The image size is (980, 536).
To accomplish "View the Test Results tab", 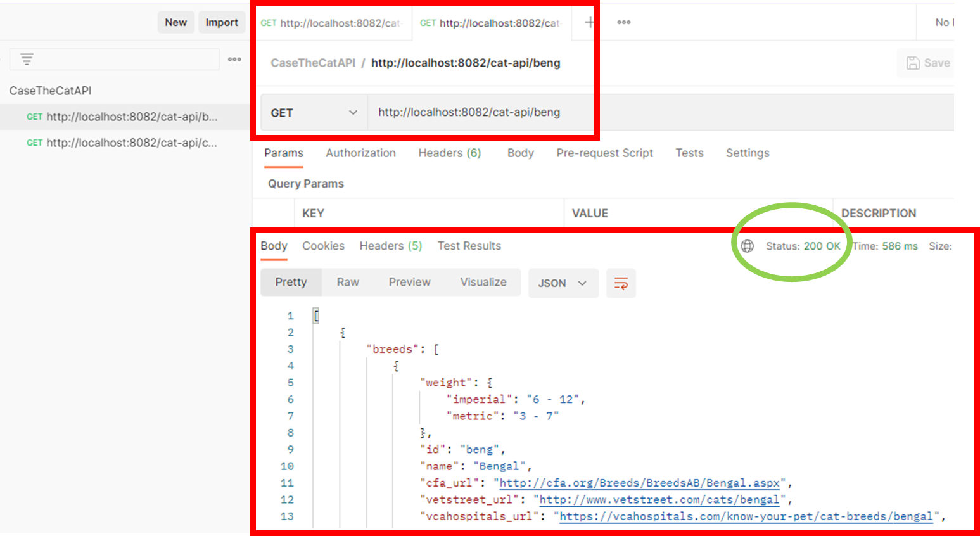I will click(469, 246).
